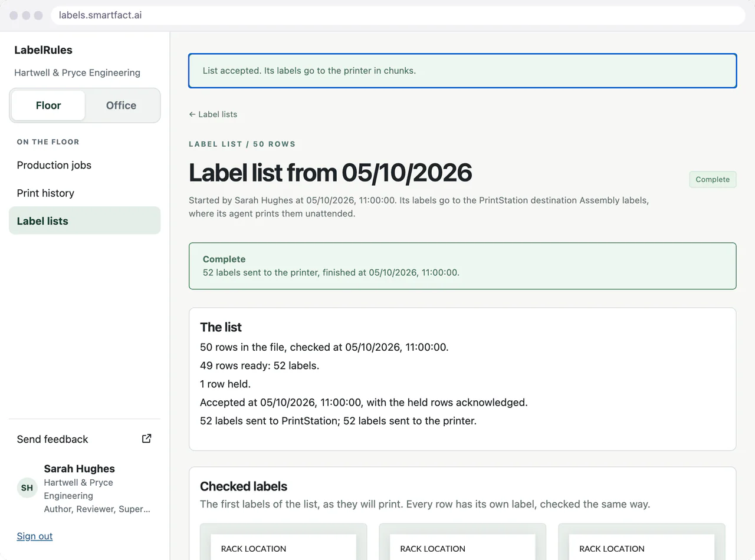Click '50 rows in the file' line
755x560 pixels.
(x=324, y=347)
